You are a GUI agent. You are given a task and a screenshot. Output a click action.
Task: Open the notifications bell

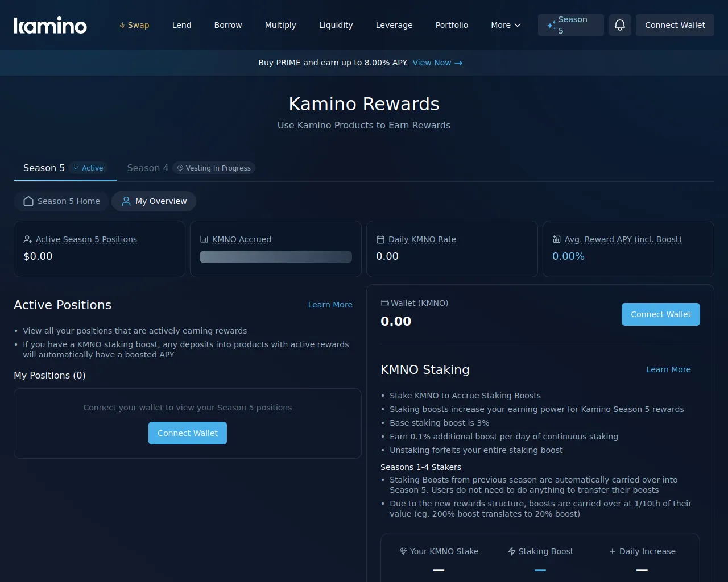(620, 25)
